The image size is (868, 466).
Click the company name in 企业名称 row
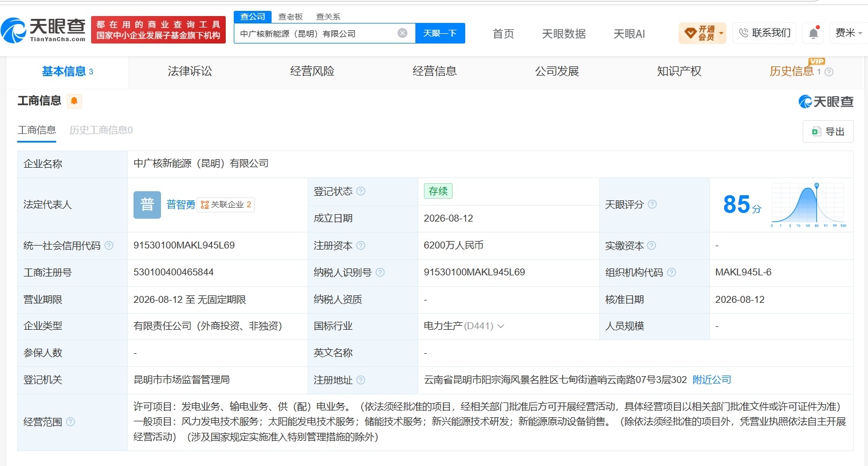point(201,163)
